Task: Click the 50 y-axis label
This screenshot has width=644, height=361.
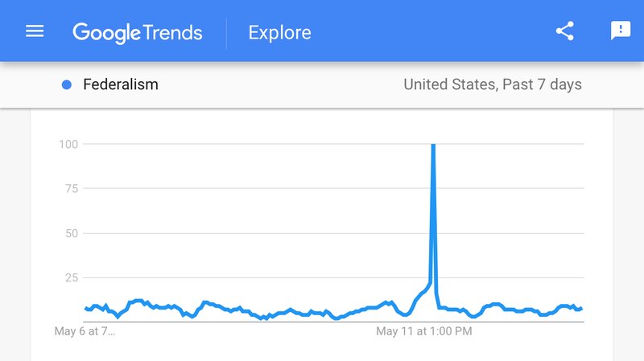Action: pos(71,233)
